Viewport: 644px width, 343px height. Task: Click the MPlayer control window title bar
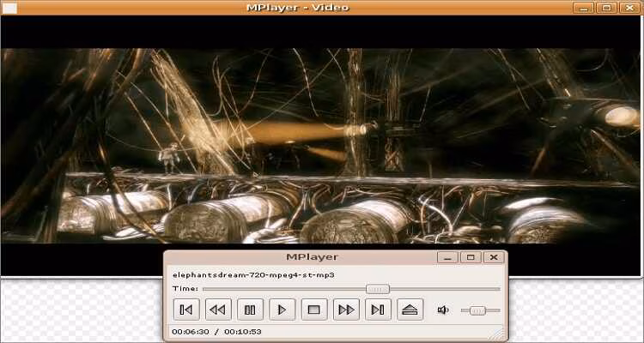(313, 257)
